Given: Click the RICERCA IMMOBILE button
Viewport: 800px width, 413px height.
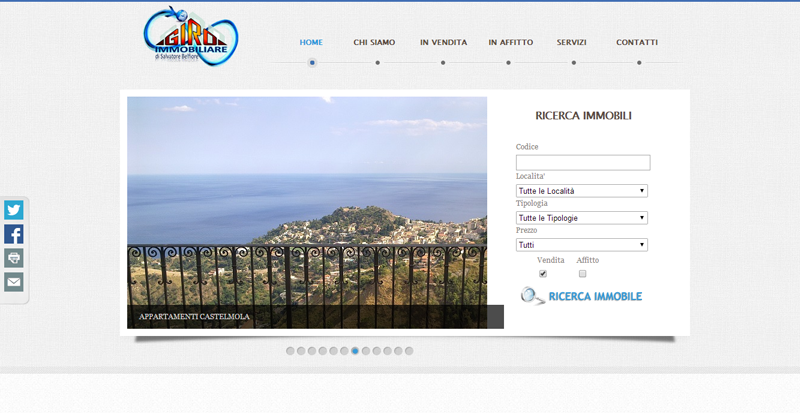Looking at the screenshot, I should [582, 296].
